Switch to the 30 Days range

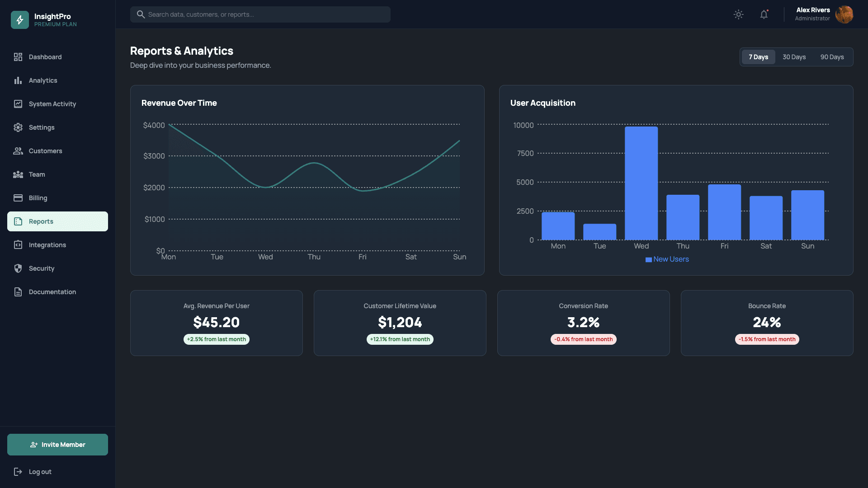pyautogui.click(x=794, y=57)
